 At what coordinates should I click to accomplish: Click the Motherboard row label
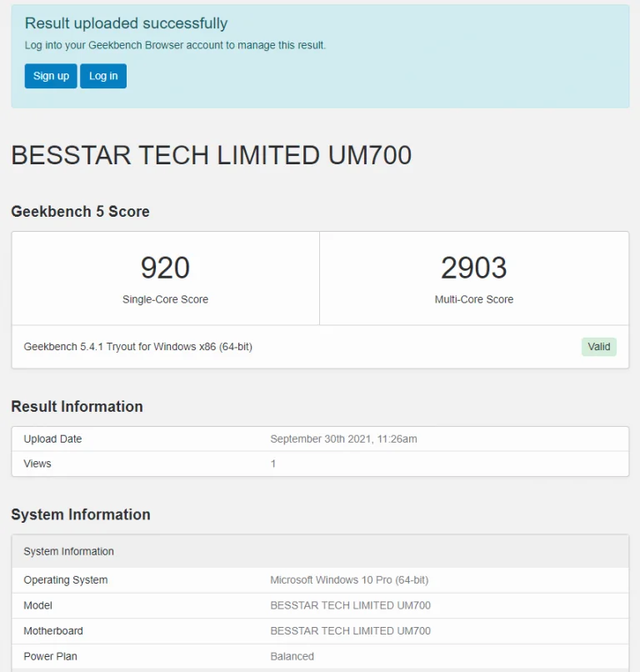(53, 631)
